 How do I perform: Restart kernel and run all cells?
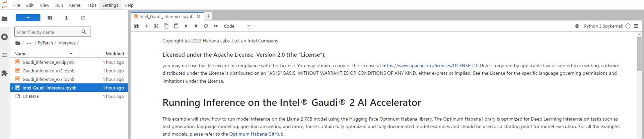click(x=216, y=26)
